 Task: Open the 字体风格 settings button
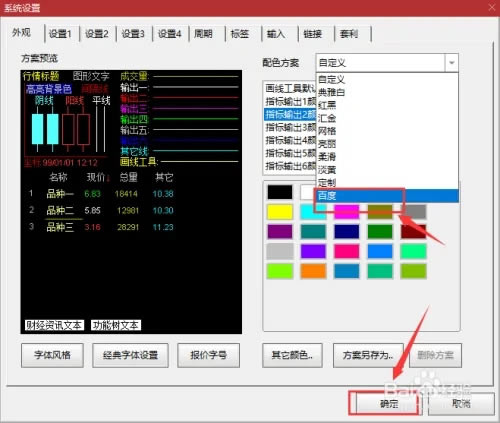click(52, 355)
